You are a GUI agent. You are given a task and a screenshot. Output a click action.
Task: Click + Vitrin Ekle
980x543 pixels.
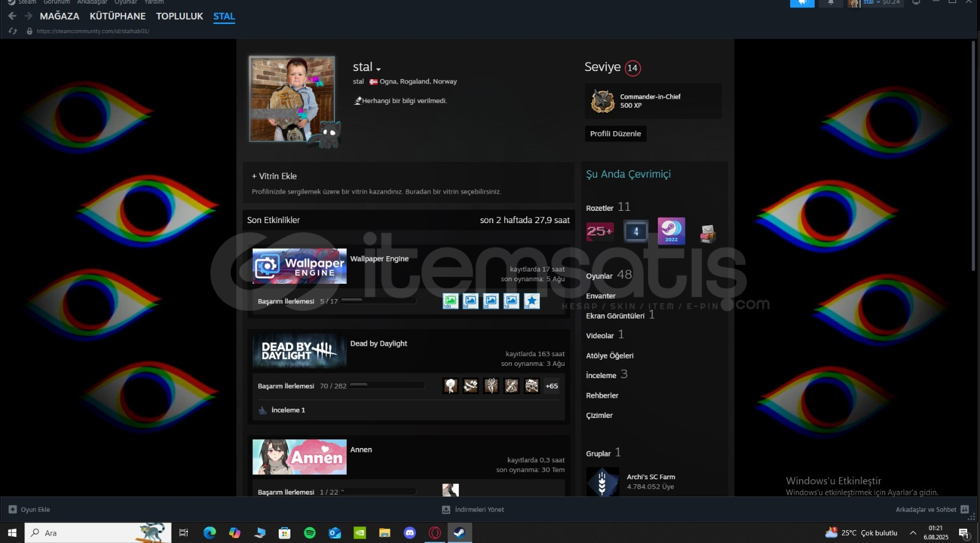pos(274,176)
